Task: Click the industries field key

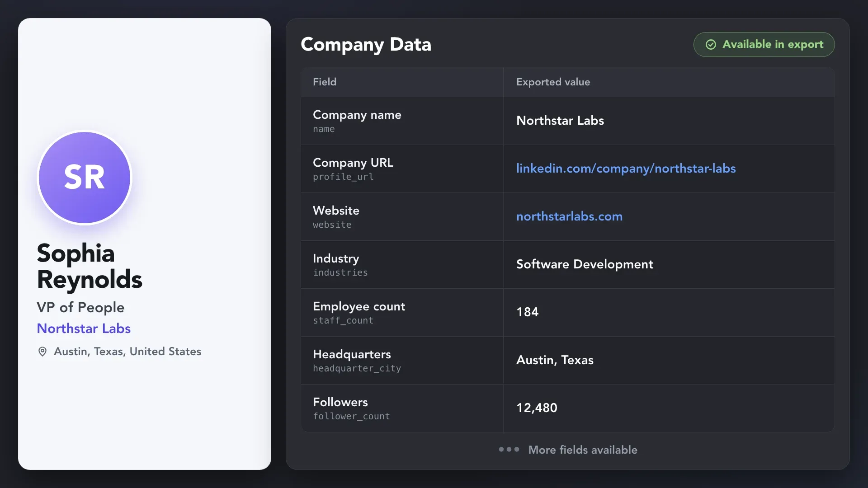Action: [340, 272]
